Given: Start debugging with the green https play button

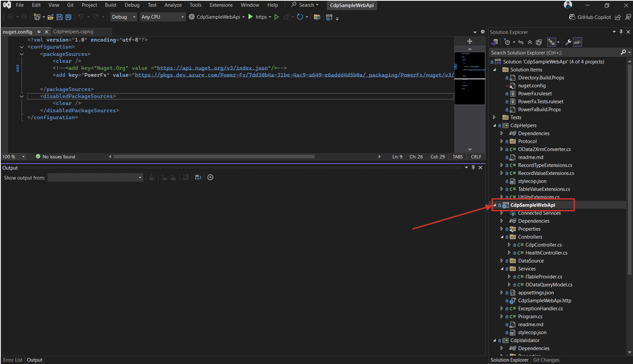Looking at the screenshot, I should point(250,17).
